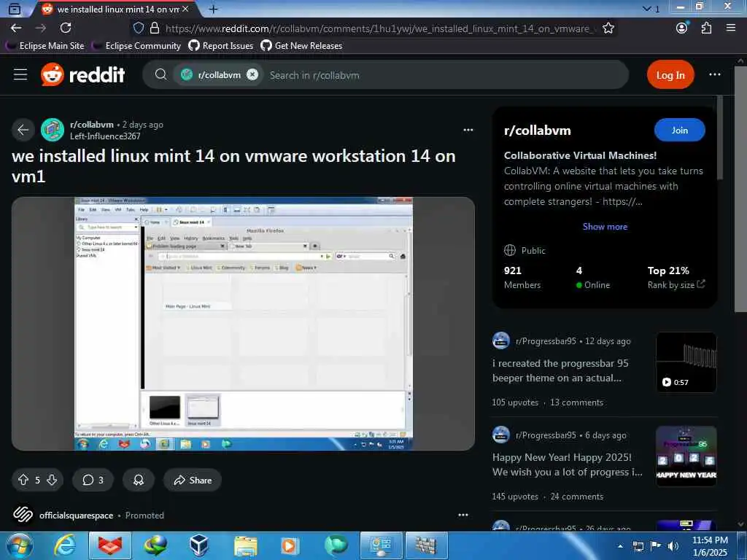Click the search magnifier icon

pyautogui.click(x=161, y=75)
